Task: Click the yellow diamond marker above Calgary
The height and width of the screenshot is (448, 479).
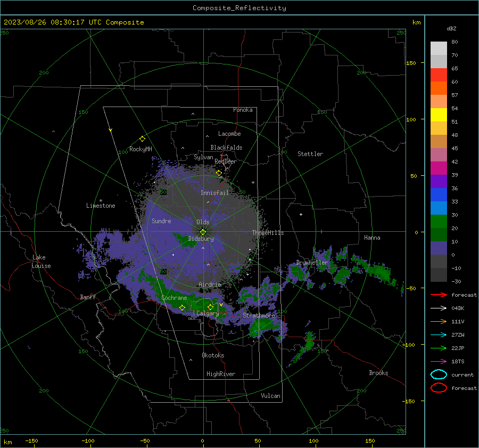Action: 210,307
